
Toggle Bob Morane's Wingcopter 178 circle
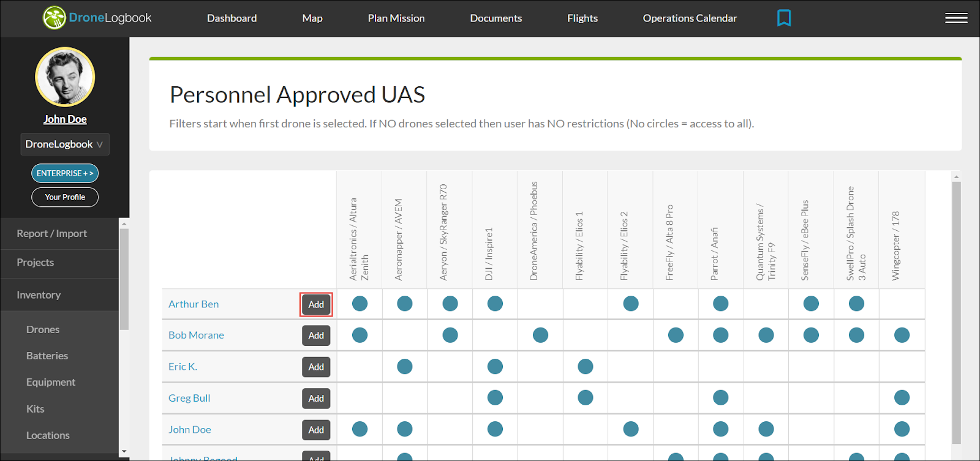click(902, 335)
